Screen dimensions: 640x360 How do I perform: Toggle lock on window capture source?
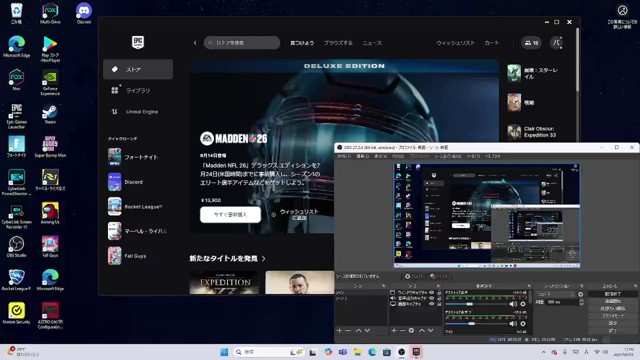point(439,293)
